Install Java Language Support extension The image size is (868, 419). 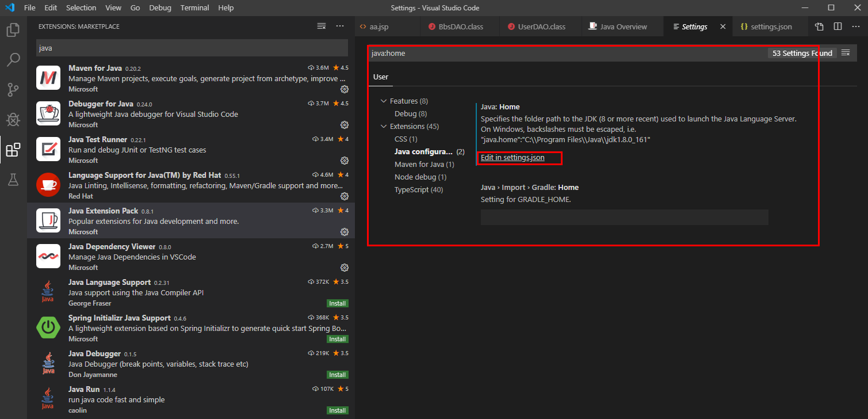click(338, 303)
